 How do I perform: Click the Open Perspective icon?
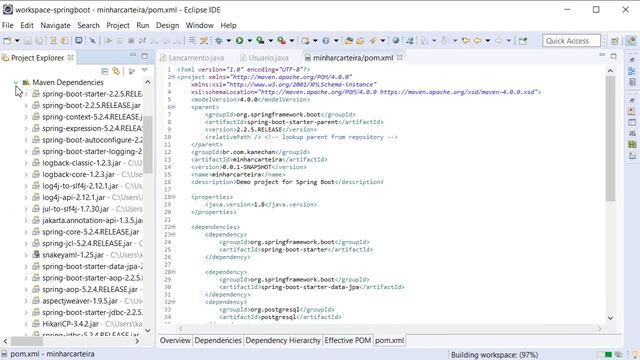pos(615,41)
